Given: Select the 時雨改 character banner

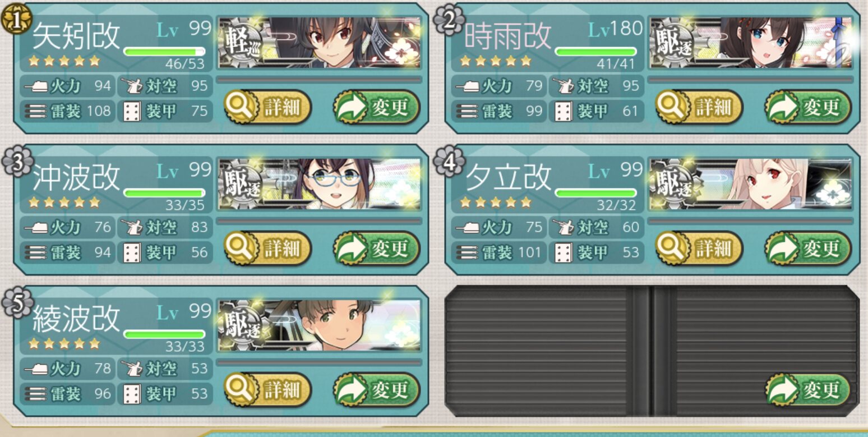Looking at the screenshot, I should tap(750, 43).
